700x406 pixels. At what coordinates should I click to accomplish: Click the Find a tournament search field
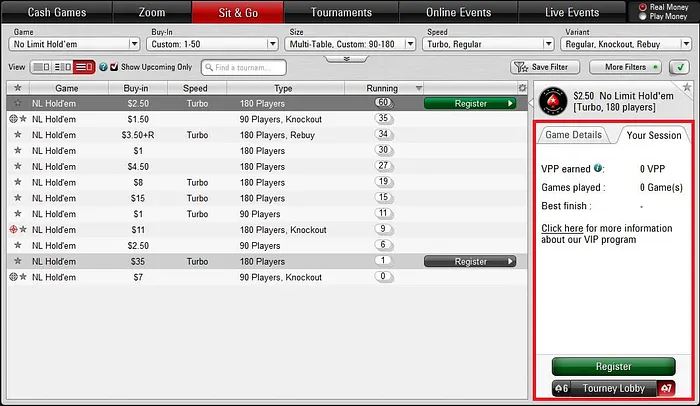pos(244,67)
